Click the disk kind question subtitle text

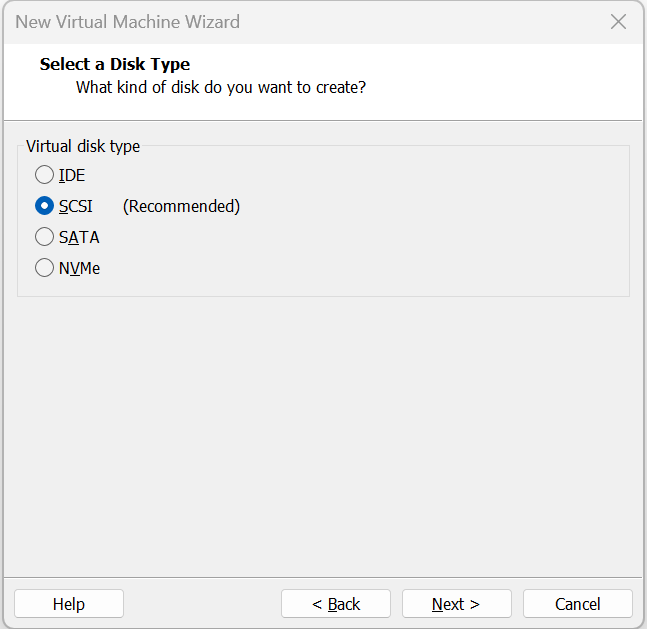221,87
